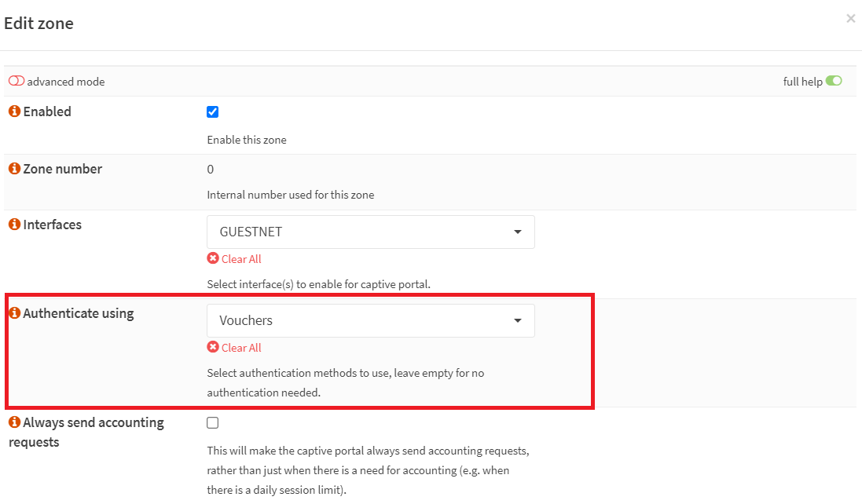Close the Edit zone dialog
This screenshot has height=504, width=862.
coord(850,19)
